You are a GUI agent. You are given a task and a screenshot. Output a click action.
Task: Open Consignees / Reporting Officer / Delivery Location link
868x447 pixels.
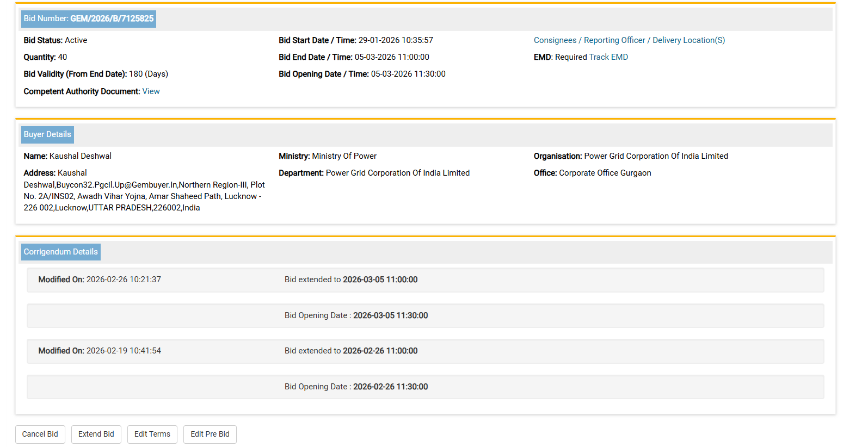point(629,40)
